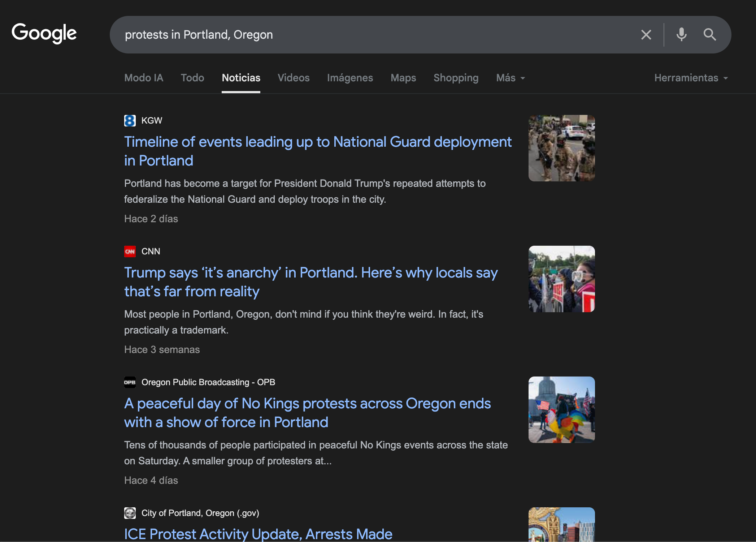Click the Google logo

(44, 33)
